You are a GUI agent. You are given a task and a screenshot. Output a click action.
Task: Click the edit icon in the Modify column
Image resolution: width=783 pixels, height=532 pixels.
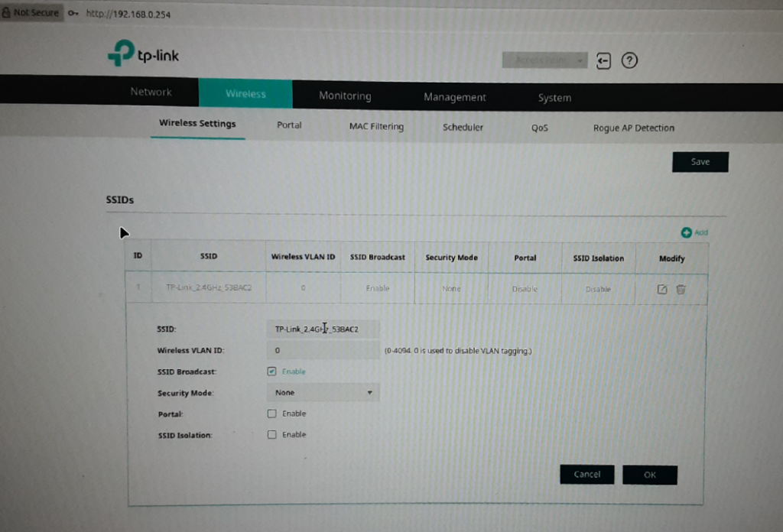662,289
